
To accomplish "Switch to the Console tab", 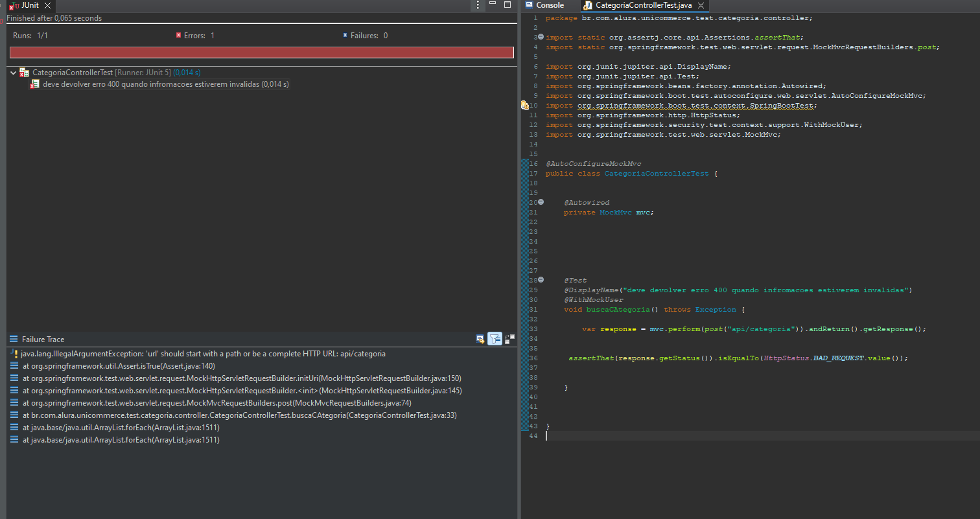I will (545, 5).
